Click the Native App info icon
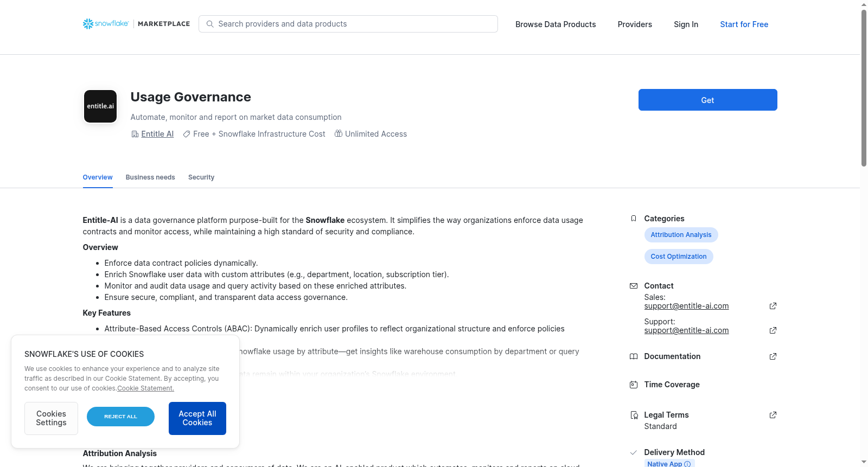 pos(687,464)
